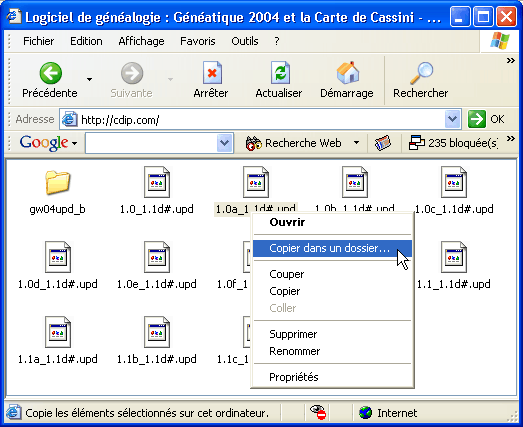Click the http://cdip.com/ address field

coord(260,119)
